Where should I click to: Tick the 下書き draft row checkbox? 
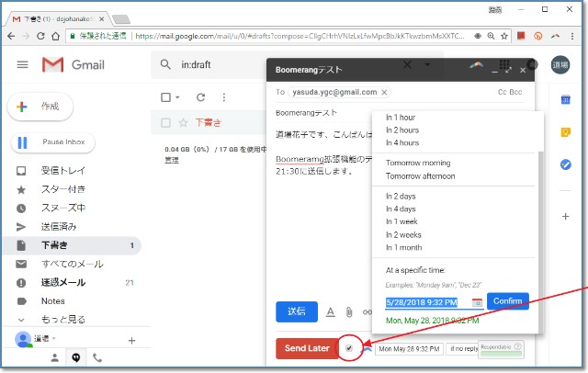coord(165,122)
